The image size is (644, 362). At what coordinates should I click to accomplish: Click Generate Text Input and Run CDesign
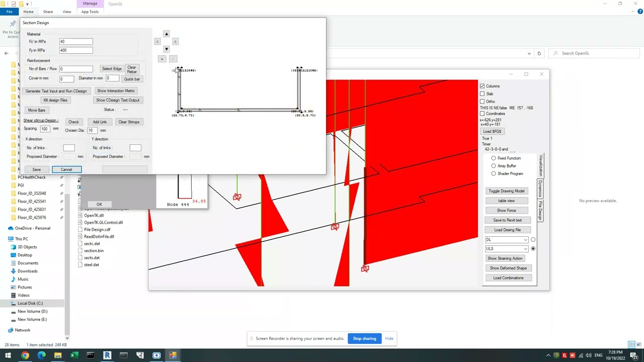(56, 91)
